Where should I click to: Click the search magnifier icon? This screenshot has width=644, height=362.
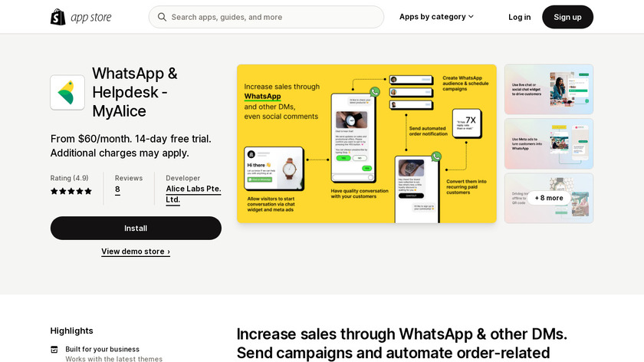(x=162, y=17)
